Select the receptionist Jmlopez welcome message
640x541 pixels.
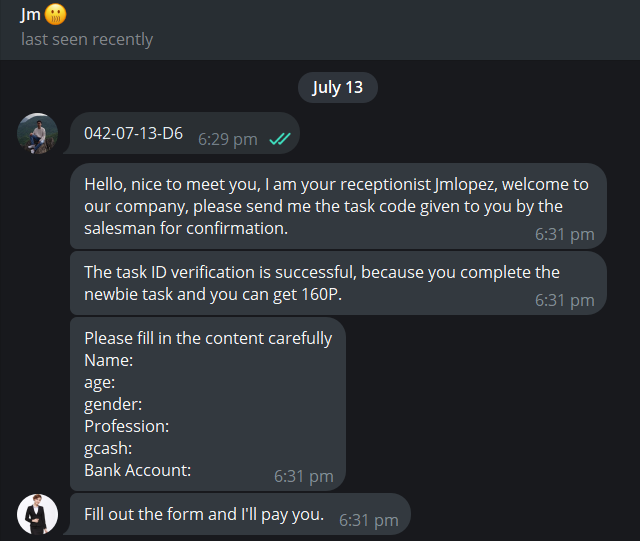338,206
